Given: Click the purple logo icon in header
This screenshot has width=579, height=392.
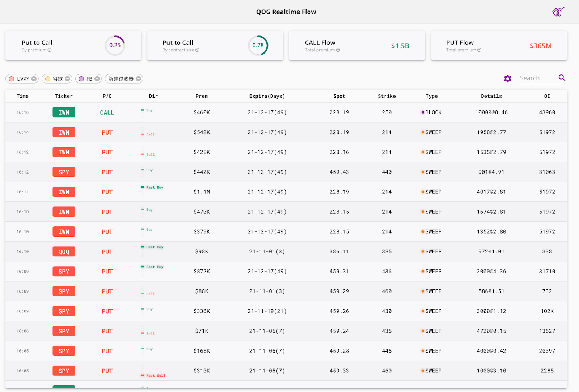Looking at the screenshot, I should (x=558, y=12).
